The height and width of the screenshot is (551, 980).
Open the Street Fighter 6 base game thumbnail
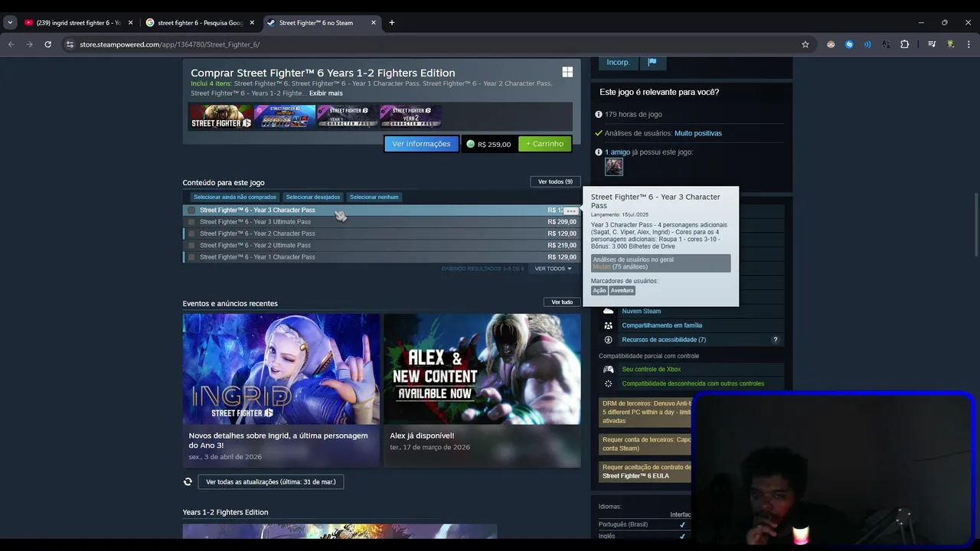tap(221, 116)
